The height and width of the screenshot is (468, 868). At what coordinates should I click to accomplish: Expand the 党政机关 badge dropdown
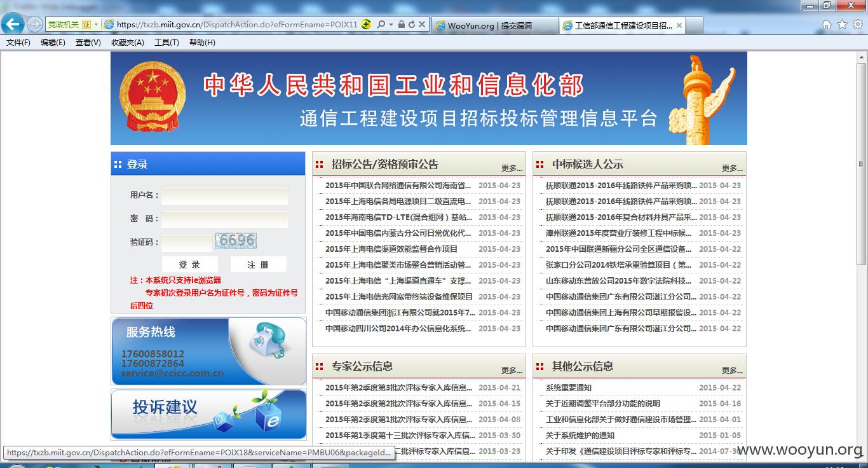[96, 25]
